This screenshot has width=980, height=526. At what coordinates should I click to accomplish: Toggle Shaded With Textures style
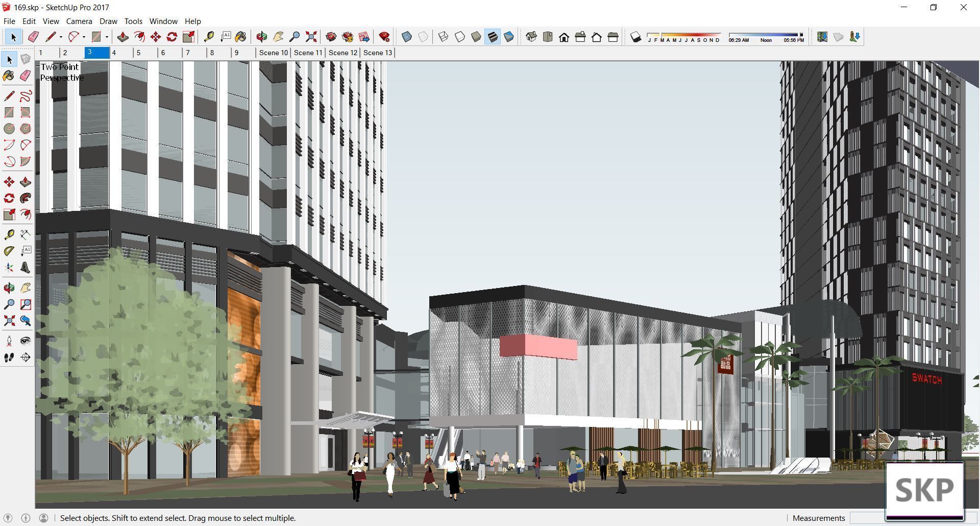click(493, 37)
